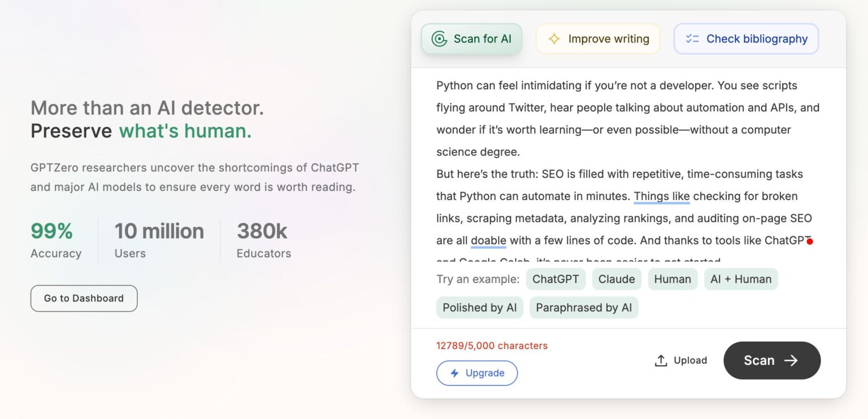This screenshot has width=868, height=419.
Task: Click the checklist icon on Check bibliography
Action: coord(691,38)
